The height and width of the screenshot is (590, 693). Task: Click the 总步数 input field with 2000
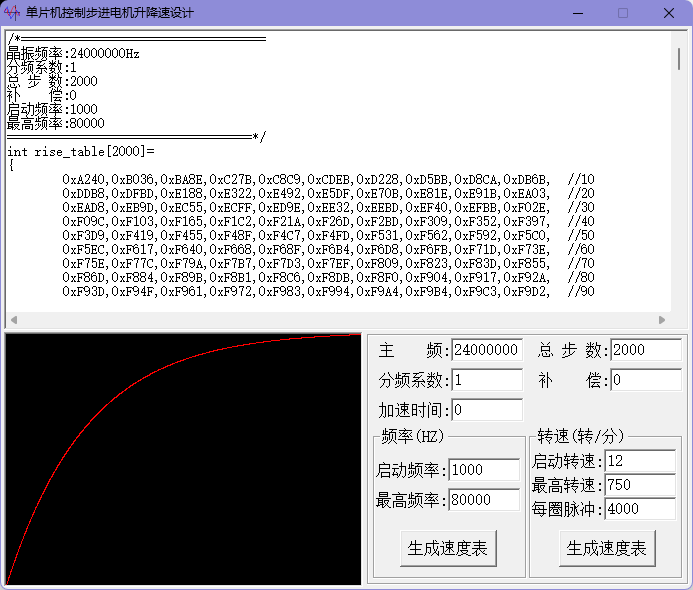coord(646,350)
